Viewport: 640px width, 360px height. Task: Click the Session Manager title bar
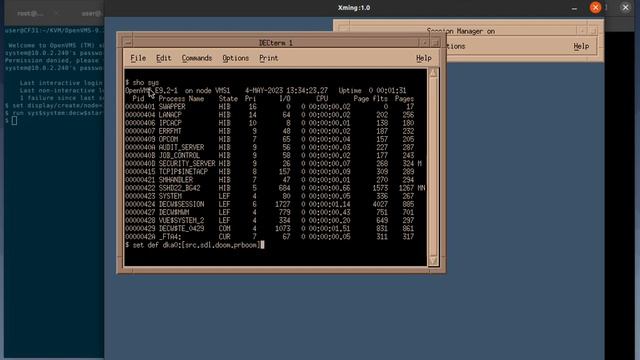coord(461,31)
